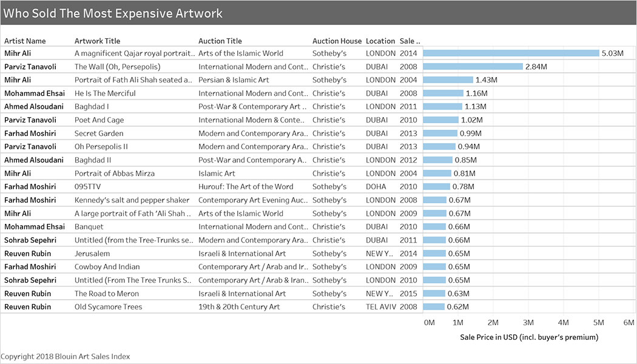Screen dimensions: 637x364
Task: Select the Hurouf: The Art of the Word auction
Action: pyautogui.click(x=245, y=187)
